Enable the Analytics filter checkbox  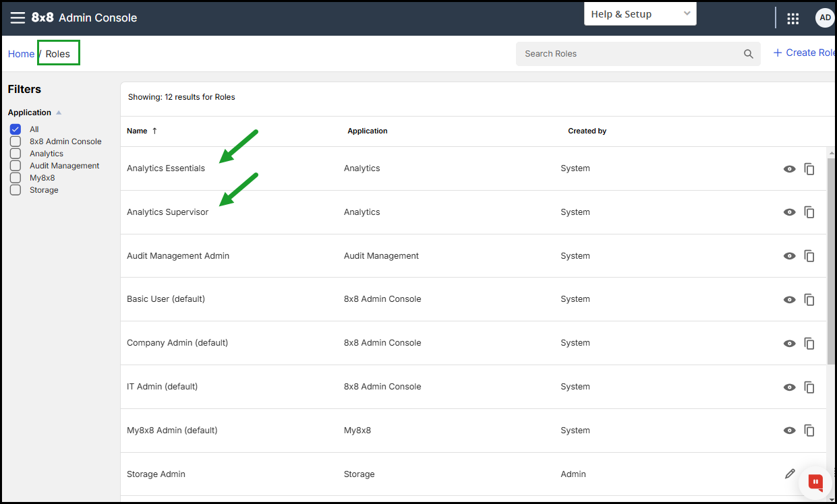click(15, 154)
